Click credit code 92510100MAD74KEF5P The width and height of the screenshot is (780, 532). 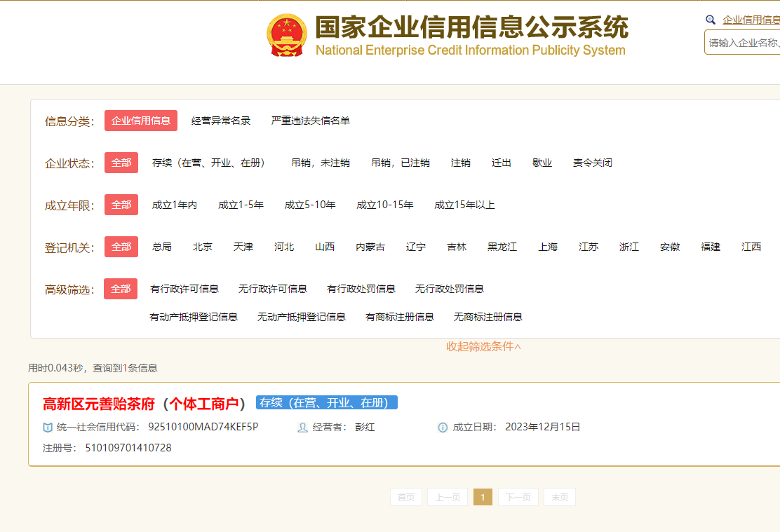coord(203,427)
